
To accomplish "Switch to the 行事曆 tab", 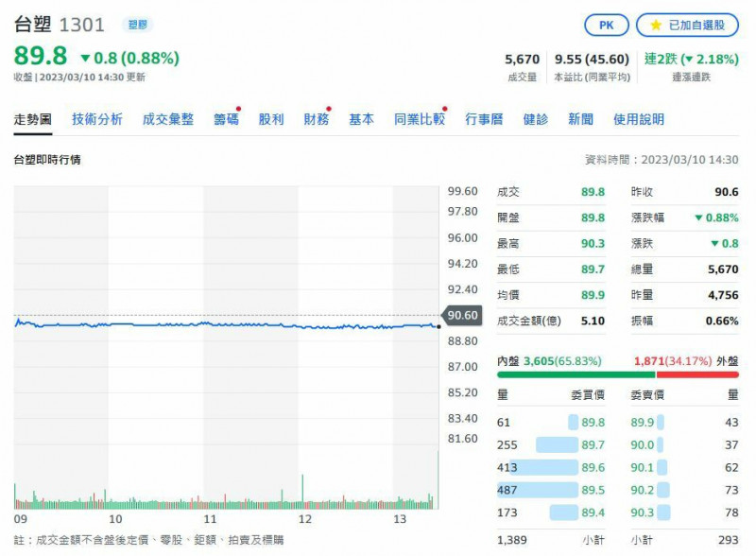I will coord(484,119).
